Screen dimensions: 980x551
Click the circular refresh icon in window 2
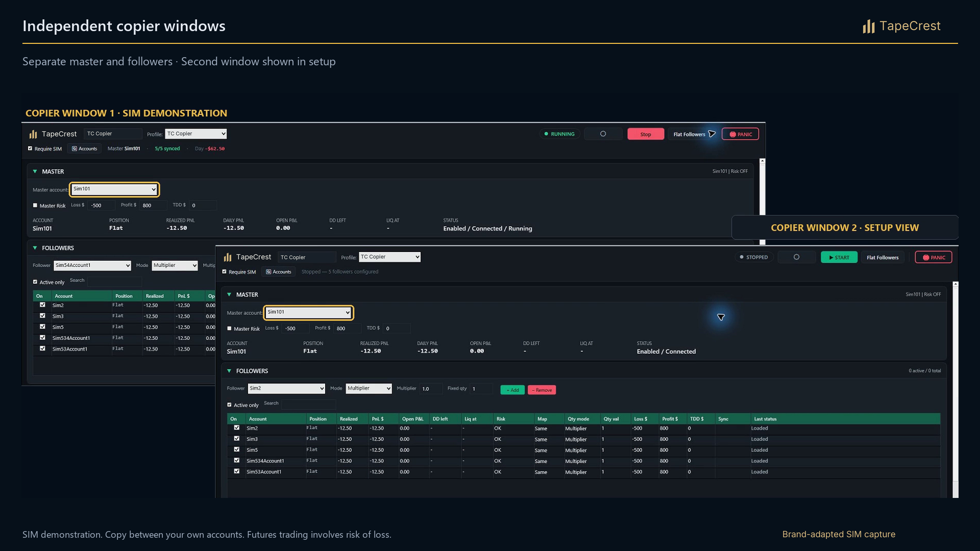pos(796,257)
